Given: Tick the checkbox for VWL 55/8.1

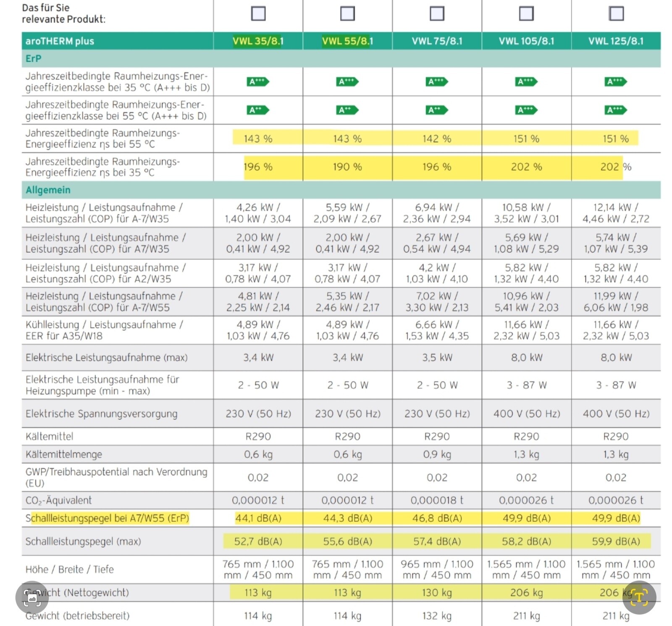Looking at the screenshot, I should (347, 13).
